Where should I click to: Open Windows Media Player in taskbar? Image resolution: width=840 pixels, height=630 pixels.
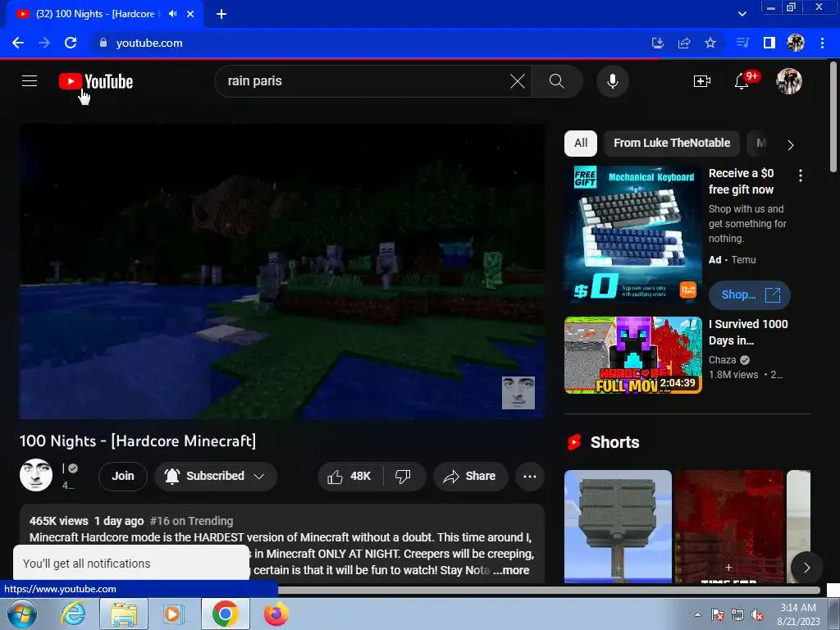coord(174,614)
